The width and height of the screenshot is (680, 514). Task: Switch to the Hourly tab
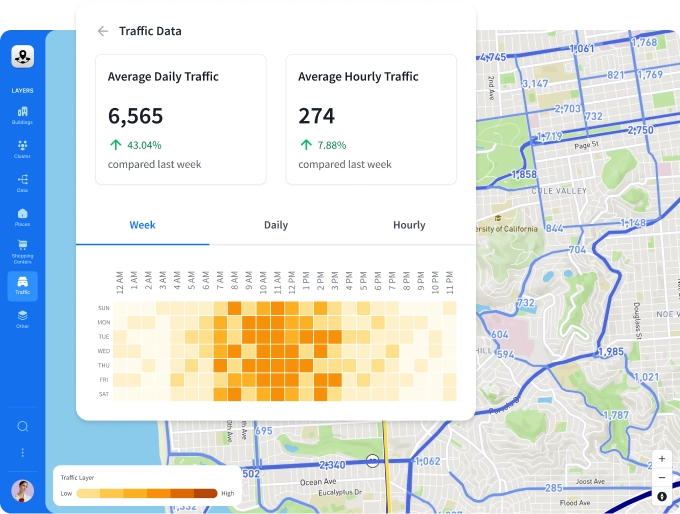pos(409,225)
